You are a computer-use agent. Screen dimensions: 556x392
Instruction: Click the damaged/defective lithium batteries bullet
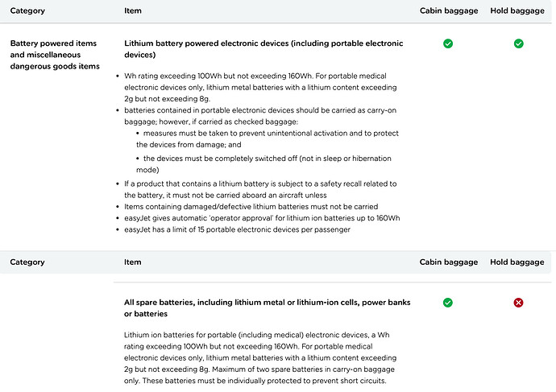click(251, 206)
